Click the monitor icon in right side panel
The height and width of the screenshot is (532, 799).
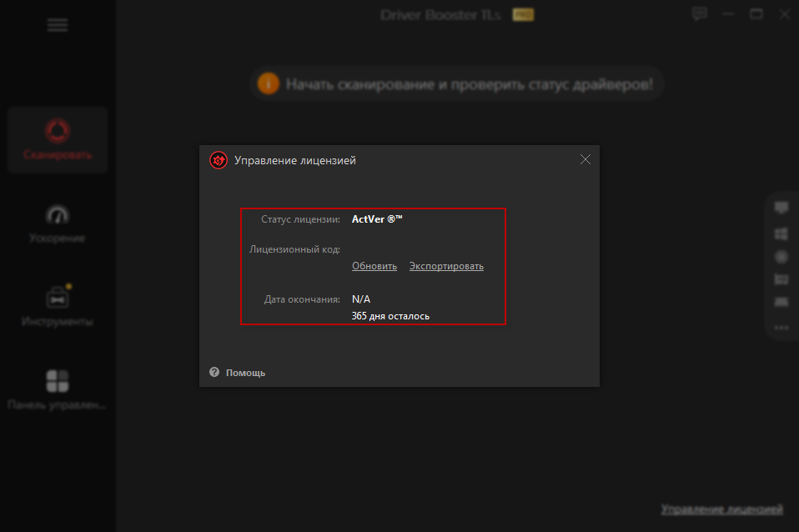(x=781, y=208)
